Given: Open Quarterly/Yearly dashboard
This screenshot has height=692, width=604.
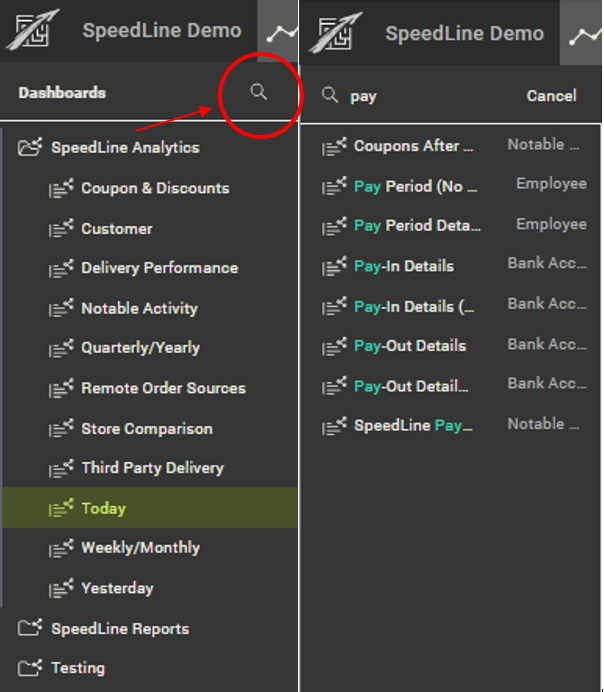Looking at the screenshot, I should pos(140,348).
